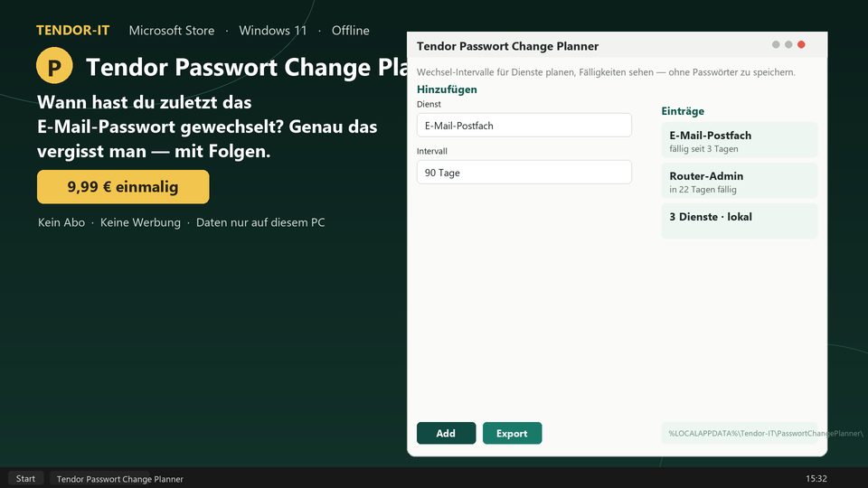Select the E-Mail-Postfach entry in Einträge
This screenshot has height=488, width=868.
pyautogui.click(x=739, y=141)
